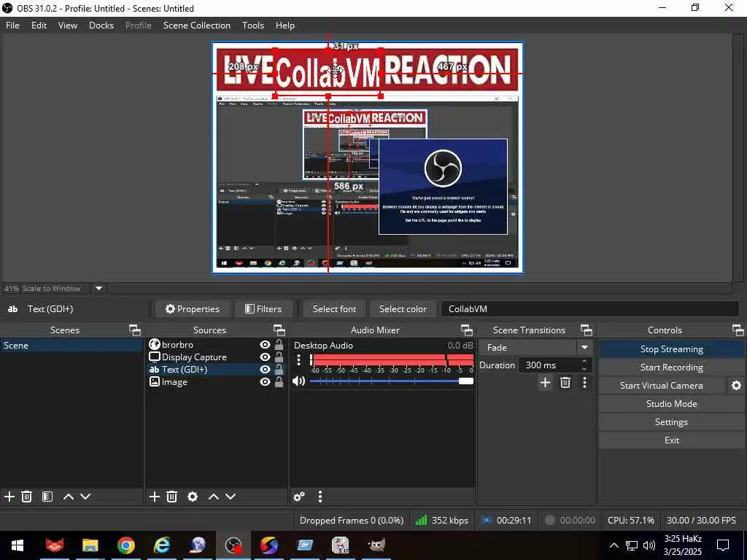The height and width of the screenshot is (560, 747).
Task: Open Google Chrome from taskbar
Action: pyautogui.click(x=125, y=545)
